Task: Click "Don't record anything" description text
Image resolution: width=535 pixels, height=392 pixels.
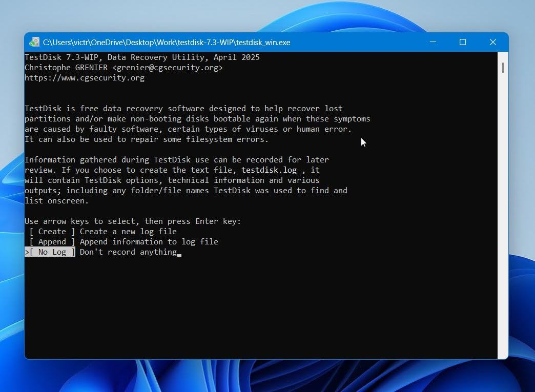Action: tap(128, 252)
